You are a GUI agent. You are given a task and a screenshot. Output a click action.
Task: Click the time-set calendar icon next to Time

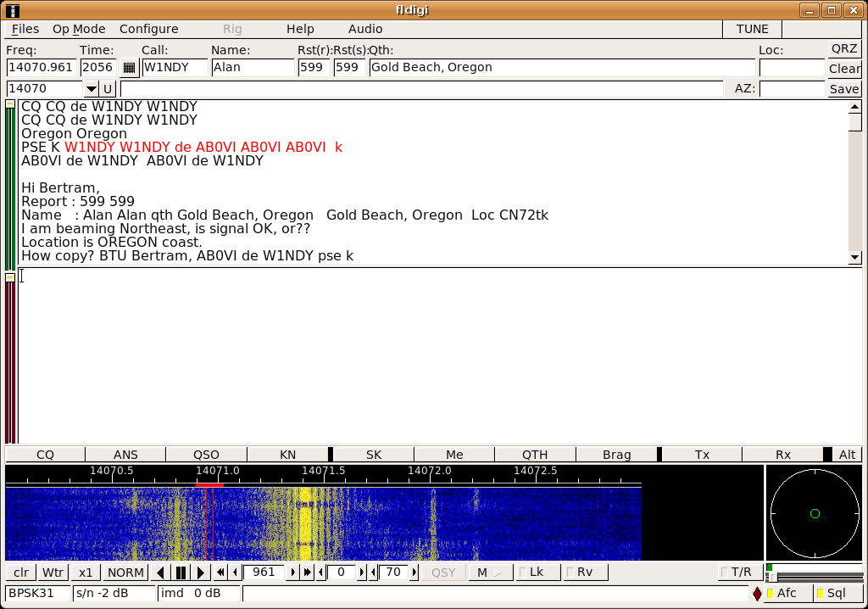pyautogui.click(x=129, y=68)
